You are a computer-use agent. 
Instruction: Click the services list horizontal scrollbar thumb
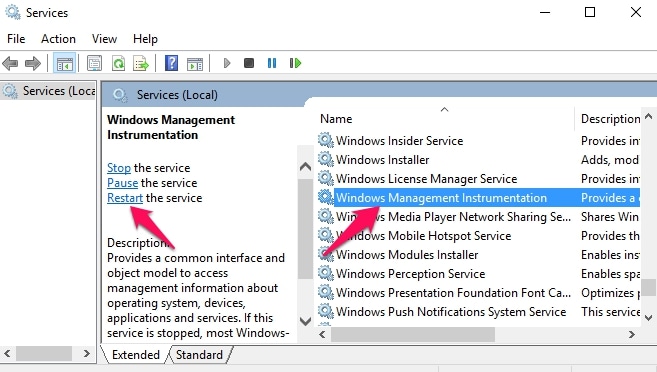(413, 334)
